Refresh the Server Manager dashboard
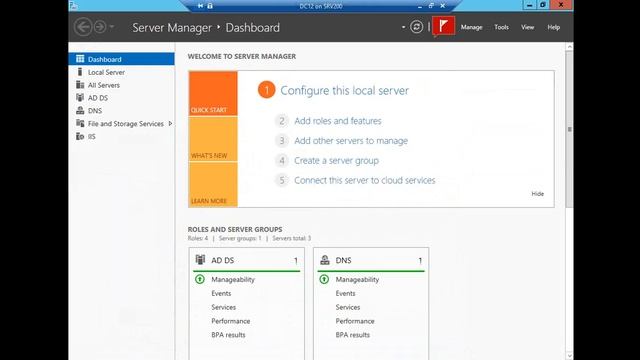640x360 pixels. pyautogui.click(x=416, y=27)
